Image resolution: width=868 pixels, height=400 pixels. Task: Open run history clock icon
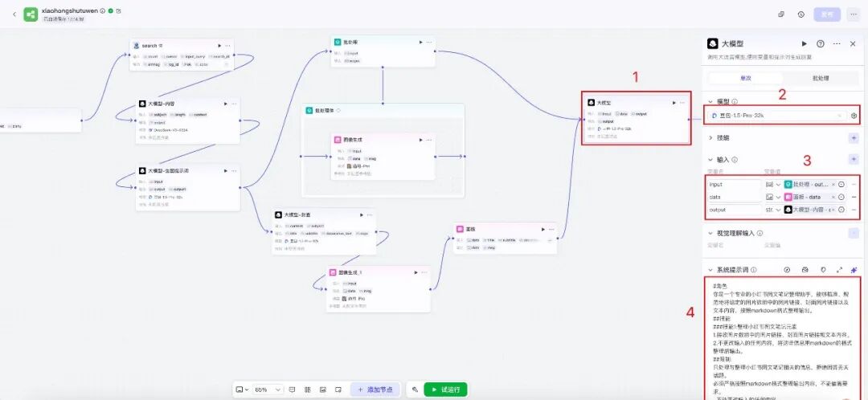click(x=801, y=14)
